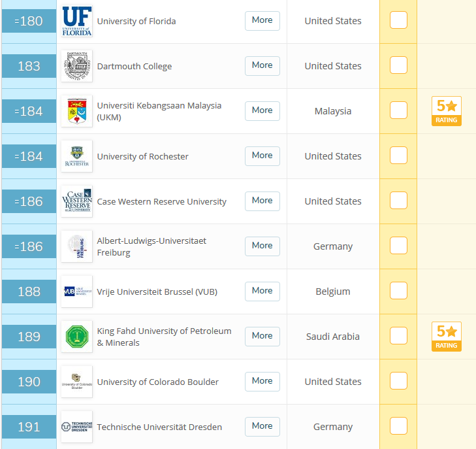
Task: Click the University of Rochester logo
Action: pos(76,156)
